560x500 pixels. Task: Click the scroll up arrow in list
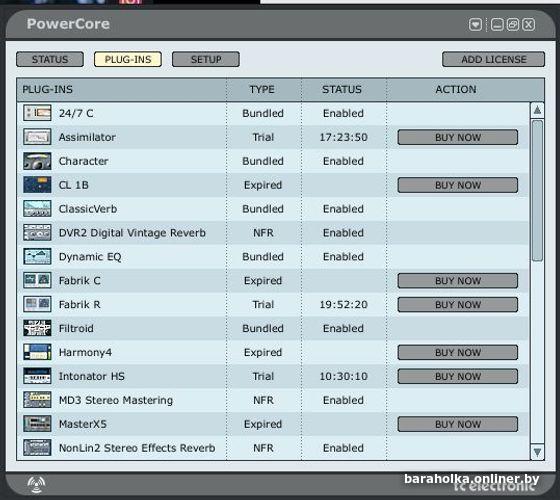click(537, 110)
